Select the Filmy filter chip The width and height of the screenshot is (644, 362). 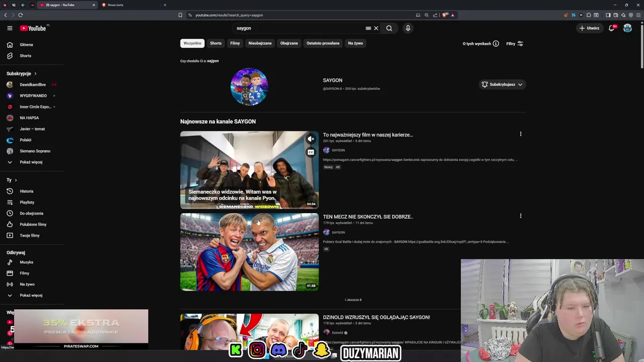pos(235,43)
